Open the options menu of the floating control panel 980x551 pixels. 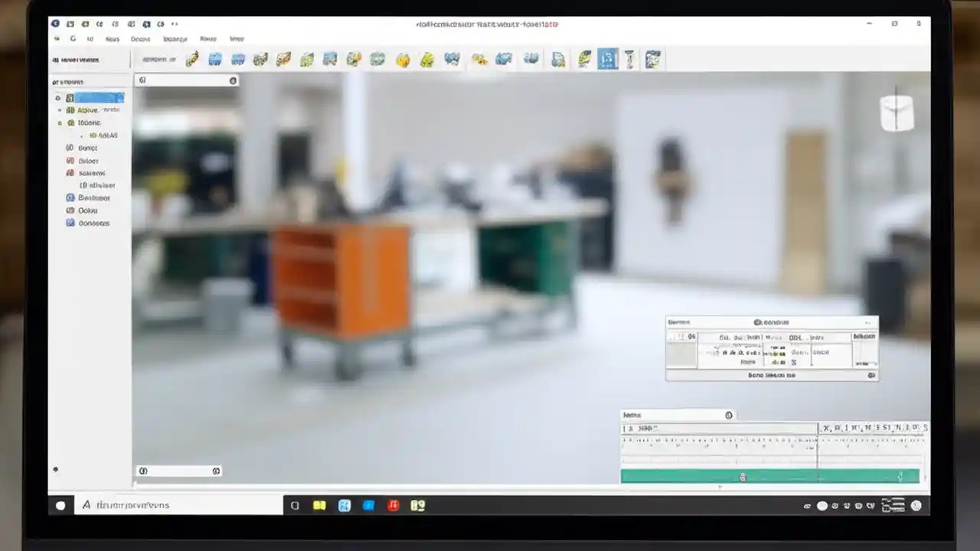[x=869, y=322]
